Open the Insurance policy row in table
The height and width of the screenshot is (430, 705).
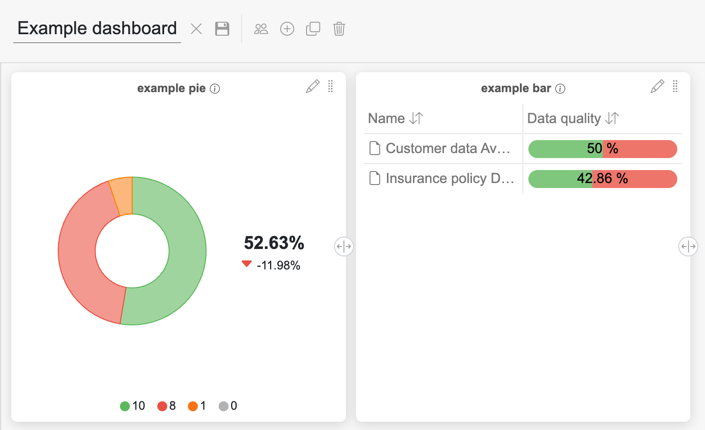pyautogui.click(x=449, y=179)
